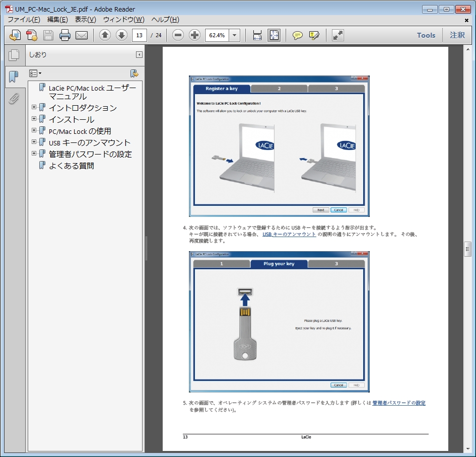Zoom in with the plus button
Screen dimensions: 476x457
(194, 35)
